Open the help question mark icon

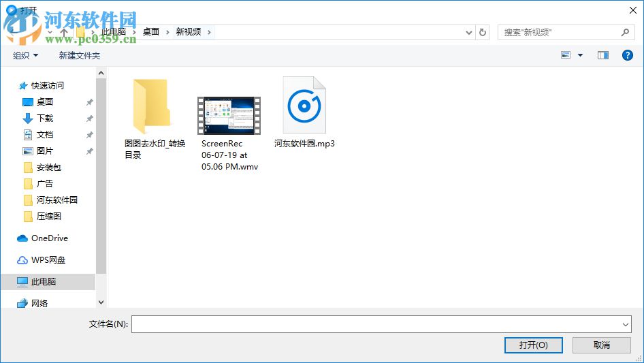627,55
